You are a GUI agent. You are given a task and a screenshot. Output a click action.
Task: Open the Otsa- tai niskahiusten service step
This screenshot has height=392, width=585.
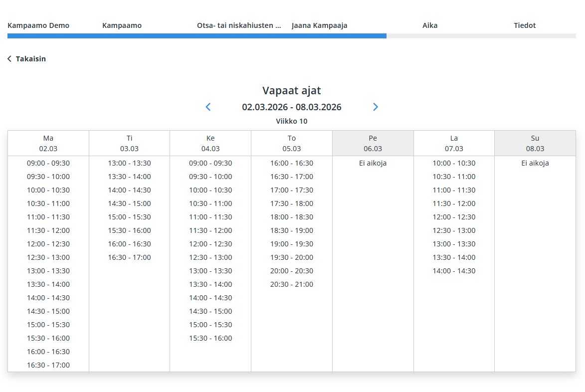point(238,25)
